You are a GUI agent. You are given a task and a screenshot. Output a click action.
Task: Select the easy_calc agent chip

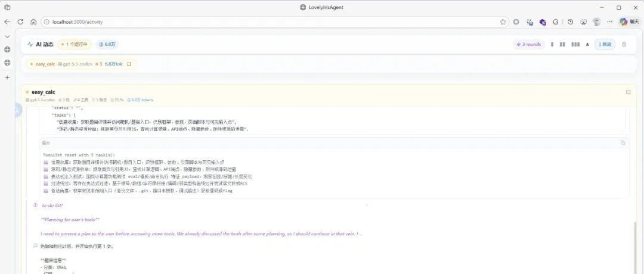(80, 64)
